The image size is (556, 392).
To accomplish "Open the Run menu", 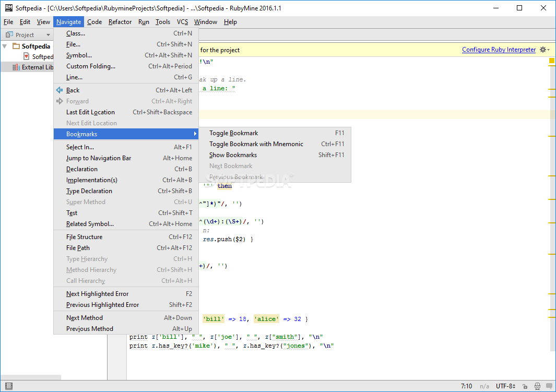I will point(144,22).
